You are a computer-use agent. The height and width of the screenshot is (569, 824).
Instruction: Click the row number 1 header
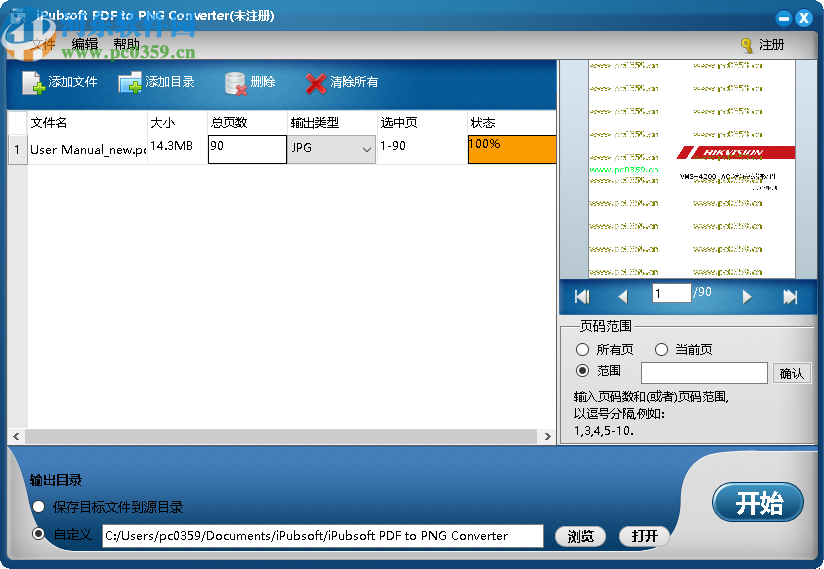tap(17, 150)
